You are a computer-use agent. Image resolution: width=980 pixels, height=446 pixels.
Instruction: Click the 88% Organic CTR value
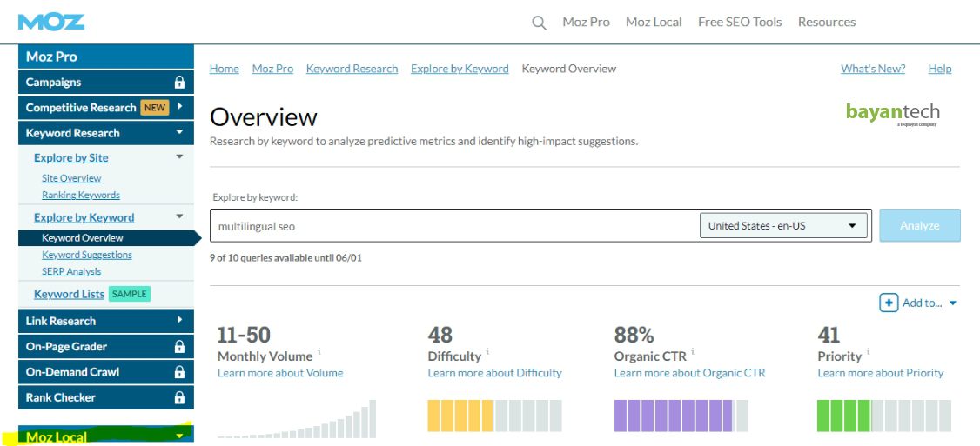pyautogui.click(x=634, y=335)
